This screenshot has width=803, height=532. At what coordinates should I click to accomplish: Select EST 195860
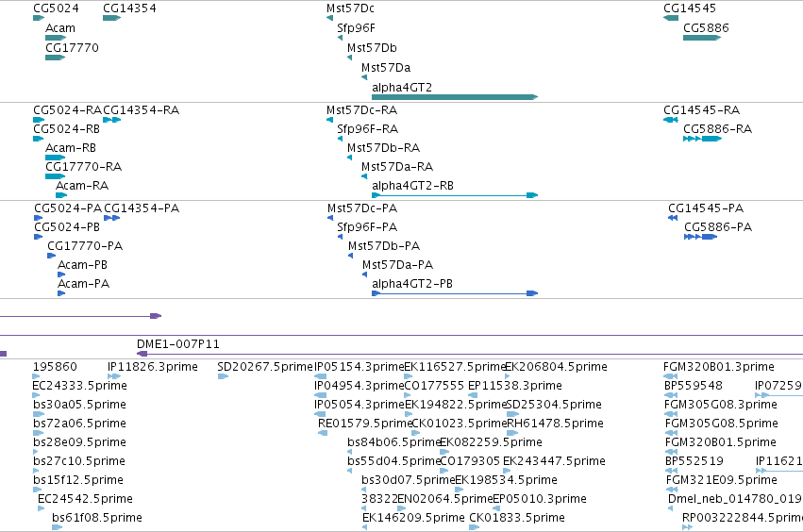click(x=55, y=367)
